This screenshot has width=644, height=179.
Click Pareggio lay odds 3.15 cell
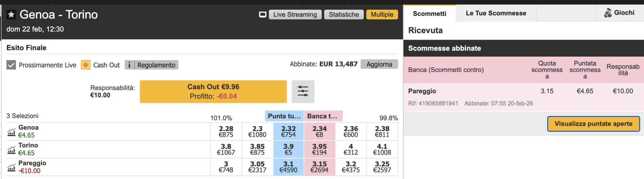pyautogui.click(x=319, y=167)
